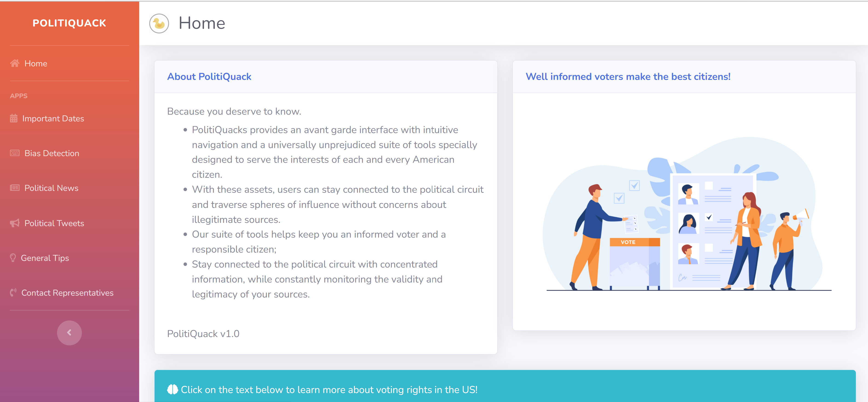868x402 pixels.
Task: Select Contact Representatives in the sidebar
Action: pos(67,293)
